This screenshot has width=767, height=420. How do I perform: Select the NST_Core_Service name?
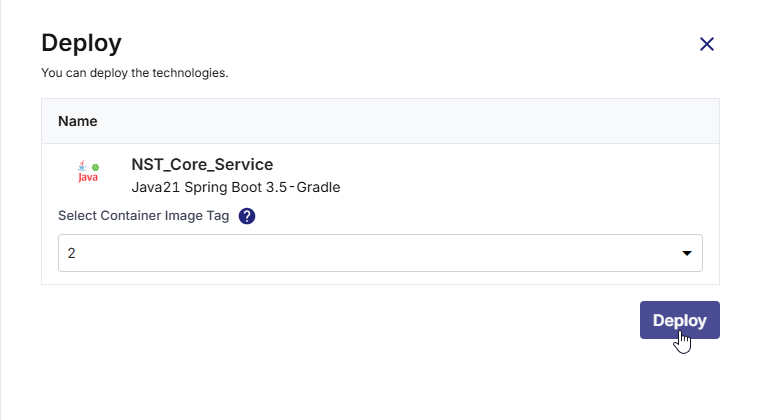point(202,165)
